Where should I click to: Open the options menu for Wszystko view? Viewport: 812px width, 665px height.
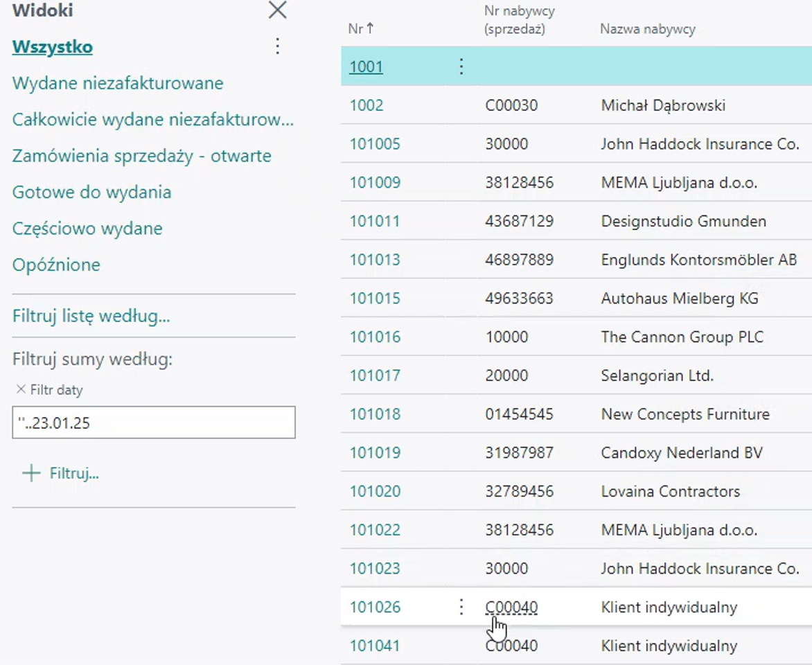point(278,46)
